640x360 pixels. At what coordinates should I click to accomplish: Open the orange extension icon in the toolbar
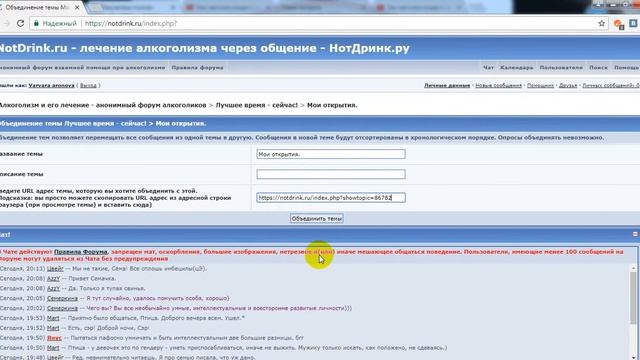click(618, 24)
